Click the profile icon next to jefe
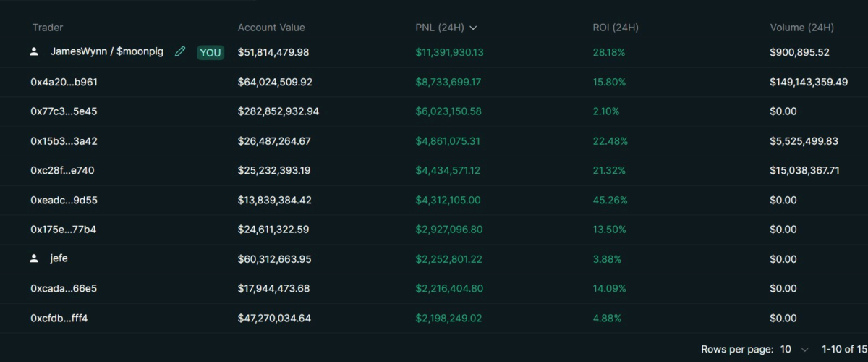This screenshot has height=362, width=868. [34, 258]
